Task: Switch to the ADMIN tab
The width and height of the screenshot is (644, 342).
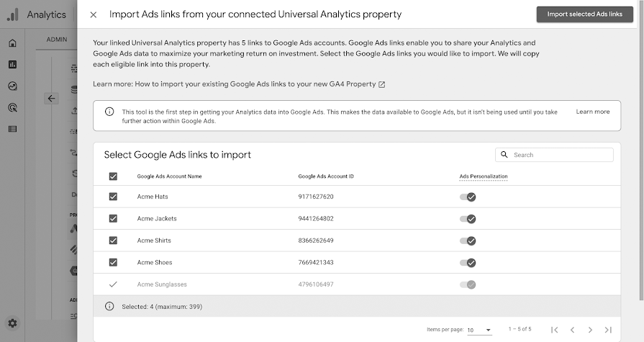Action: pos(57,39)
